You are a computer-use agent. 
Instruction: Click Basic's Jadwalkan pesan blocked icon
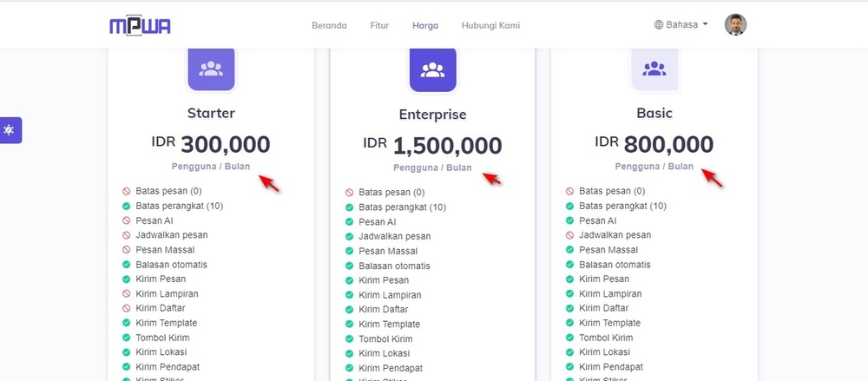pos(569,235)
